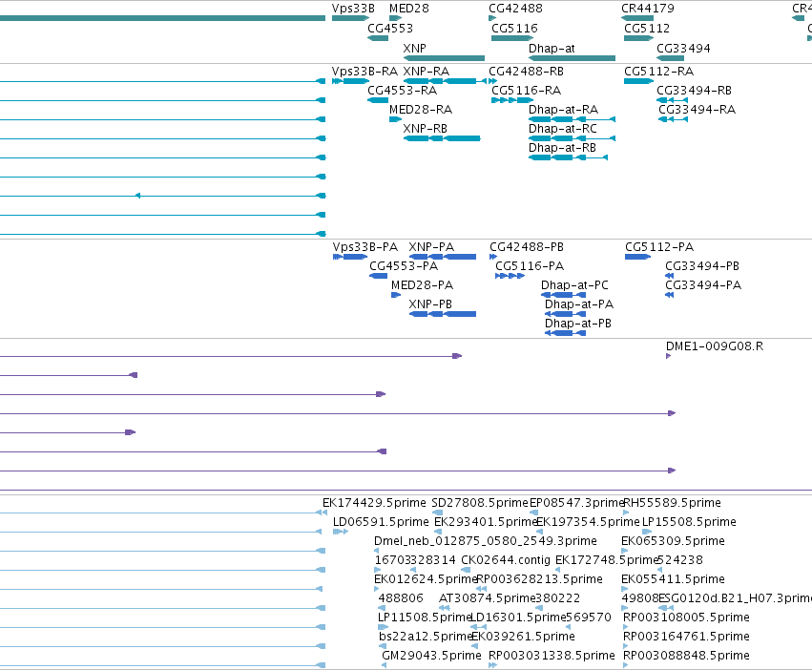Click the CG5116 gene label

[514, 28]
